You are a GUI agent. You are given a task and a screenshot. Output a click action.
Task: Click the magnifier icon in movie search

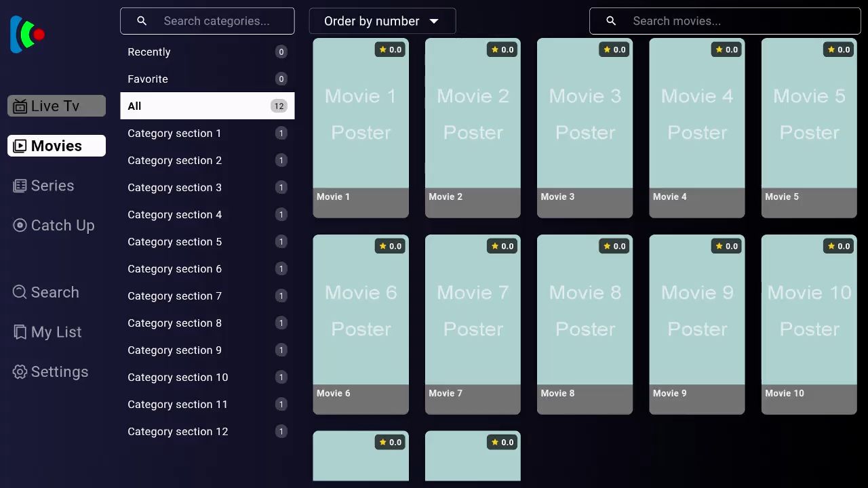(x=611, y=21)
